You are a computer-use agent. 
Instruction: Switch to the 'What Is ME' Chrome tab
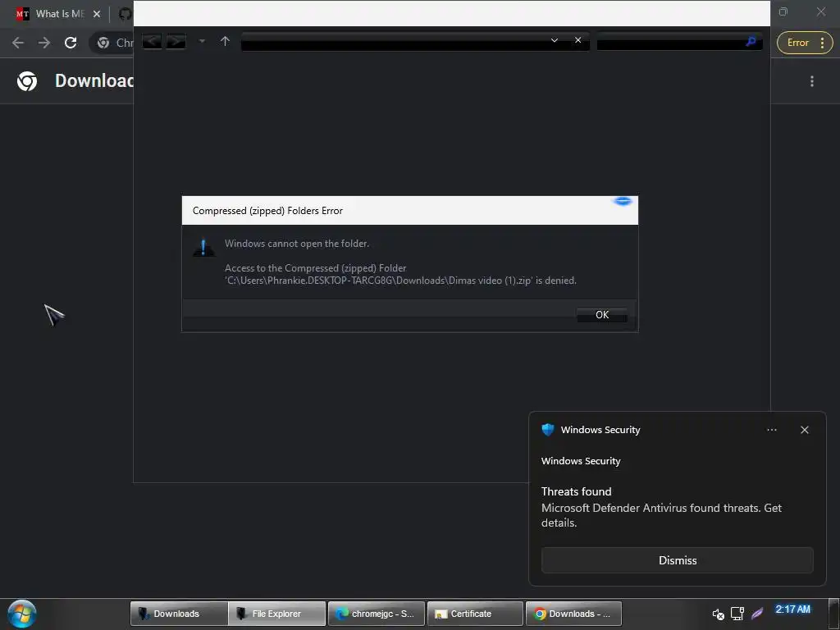point(59,14)
